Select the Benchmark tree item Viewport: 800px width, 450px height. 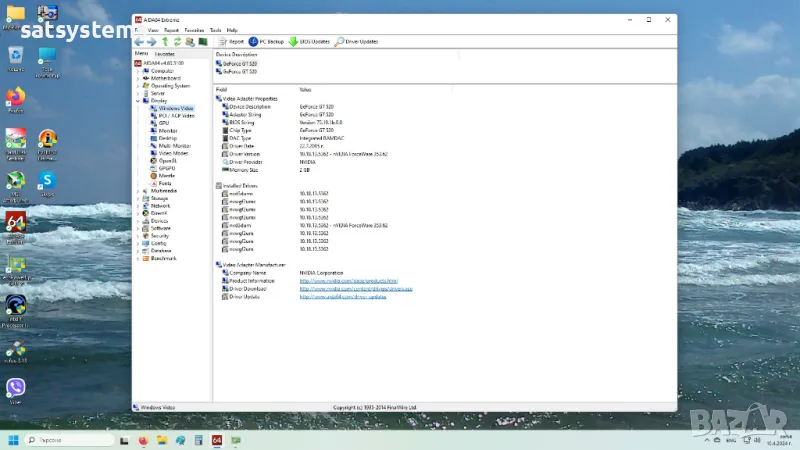pyautogui.click(x=163, y=258)
